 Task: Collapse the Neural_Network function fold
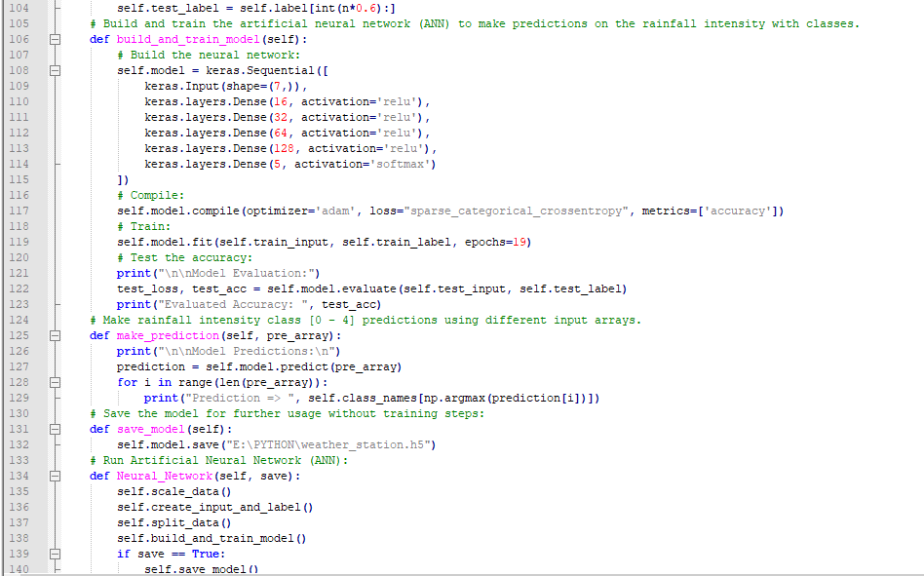point(56,476)
